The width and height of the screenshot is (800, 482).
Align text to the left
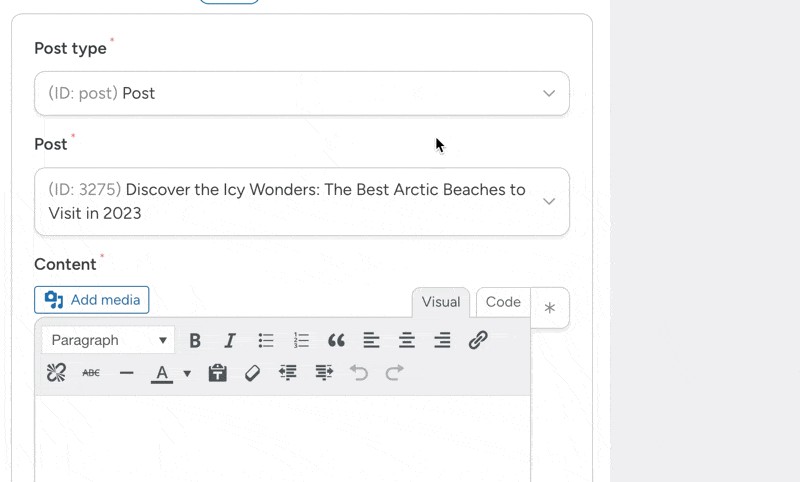click(x=371, y=341)
